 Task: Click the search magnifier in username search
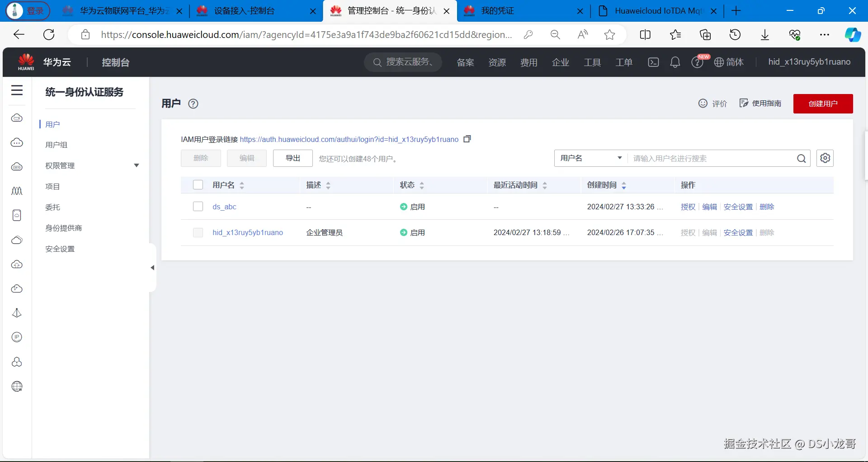[802, 158]
